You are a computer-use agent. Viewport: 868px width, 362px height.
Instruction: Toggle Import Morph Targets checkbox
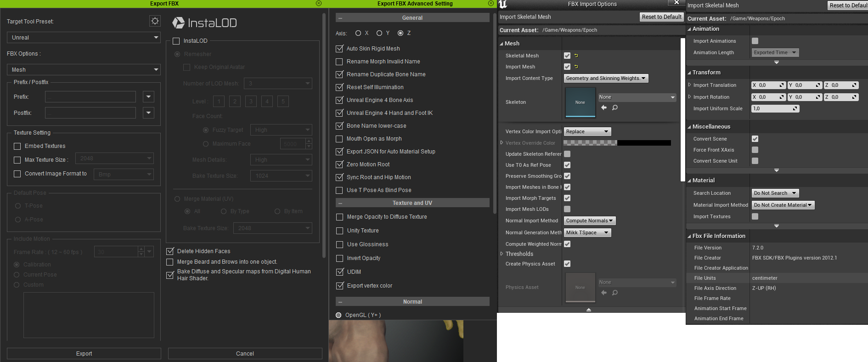pyautogui.click(x=567, y=198)
